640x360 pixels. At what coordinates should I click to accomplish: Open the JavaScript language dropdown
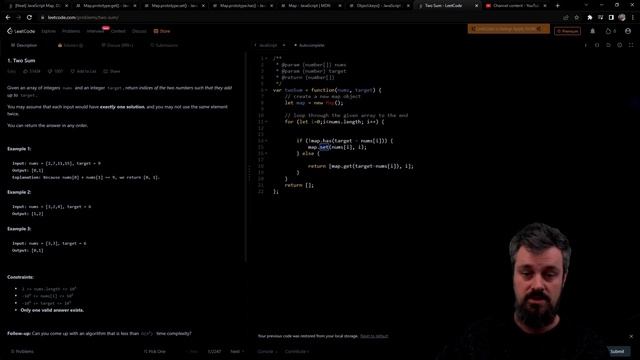click(270, 45)
